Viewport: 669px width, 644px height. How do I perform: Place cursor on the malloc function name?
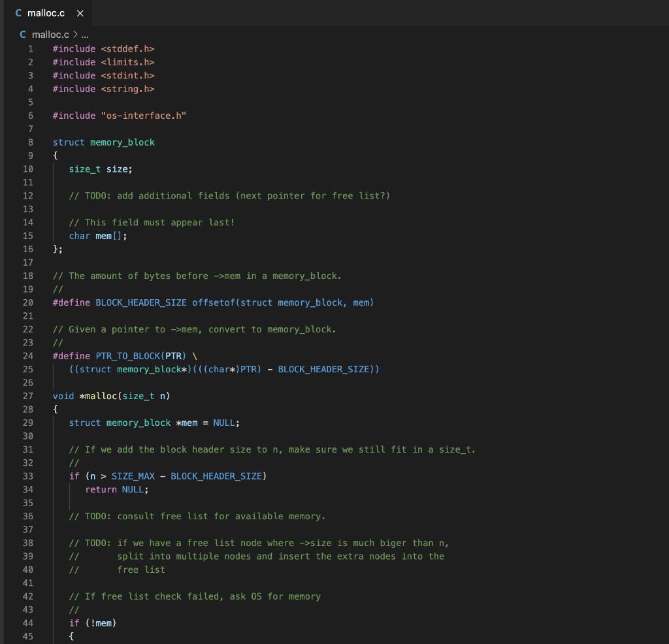coord(99,395)
